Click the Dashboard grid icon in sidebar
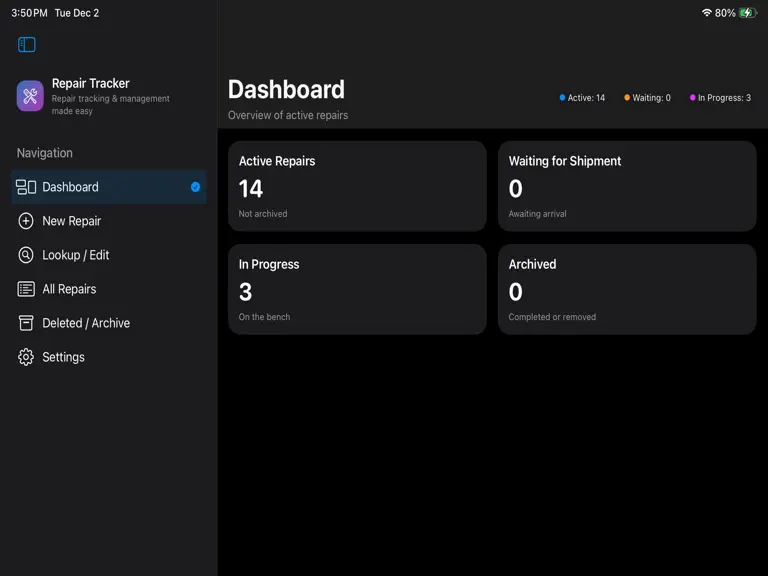The width and height of the screenshot is (768, 576). point(26,187)
